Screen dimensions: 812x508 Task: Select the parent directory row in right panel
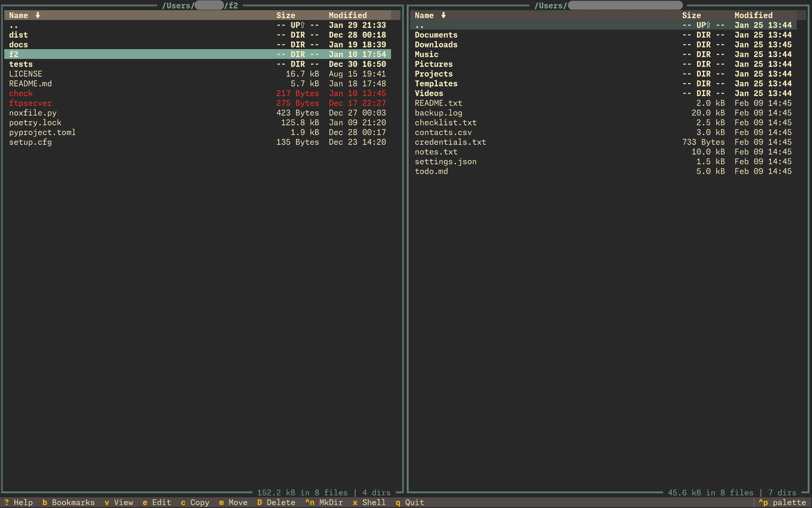point(604,25)
